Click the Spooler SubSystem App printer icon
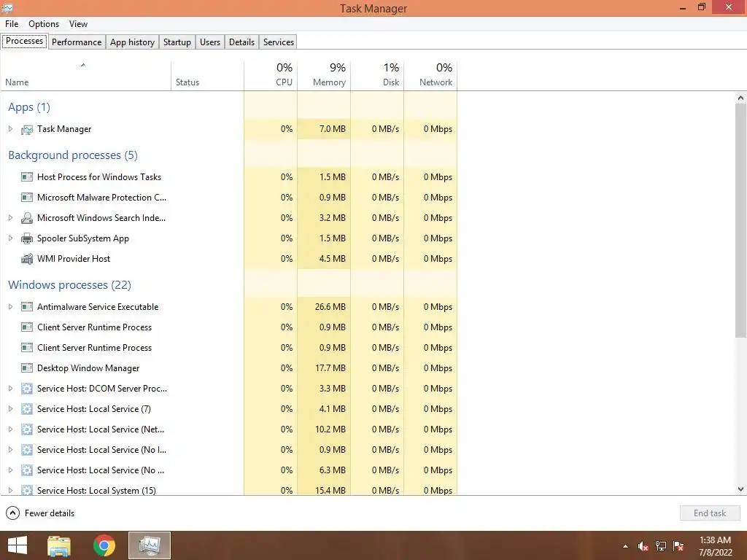Viewport: 747px width, 560px height. [x=27, y=238]
